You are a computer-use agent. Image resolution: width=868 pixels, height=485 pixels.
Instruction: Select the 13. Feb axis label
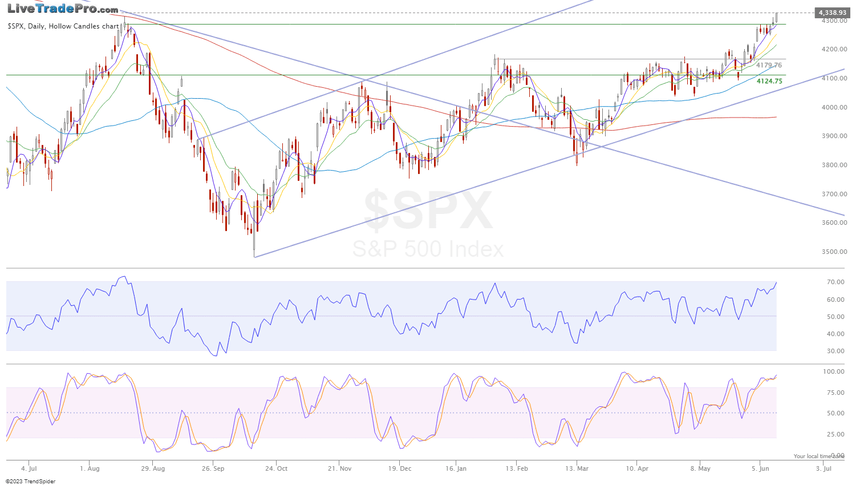(516, 468)
